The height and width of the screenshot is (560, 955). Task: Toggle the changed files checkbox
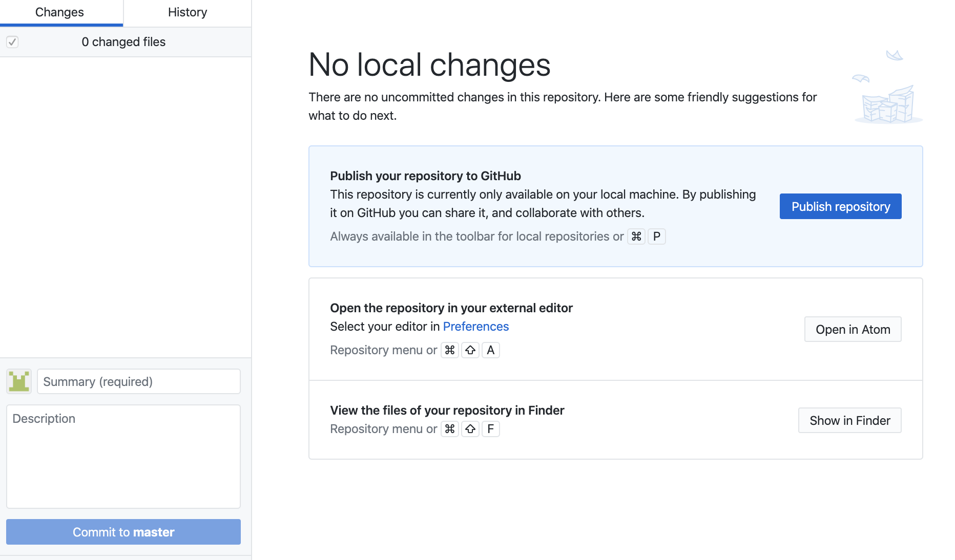12,42
